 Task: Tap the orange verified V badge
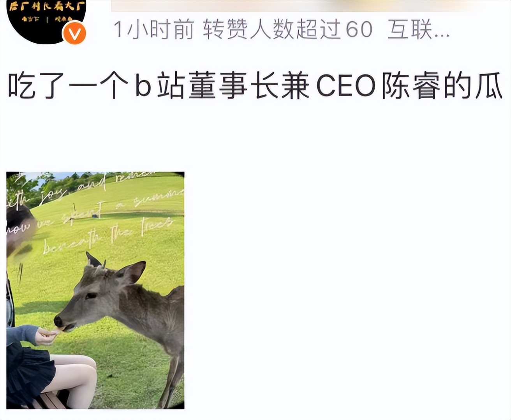(x=74, y=34)
